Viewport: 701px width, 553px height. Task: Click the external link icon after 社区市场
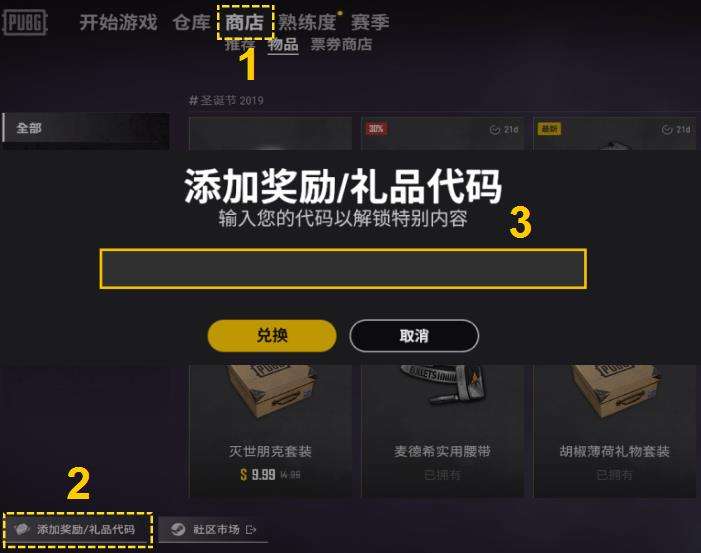[x=251, y=530]
